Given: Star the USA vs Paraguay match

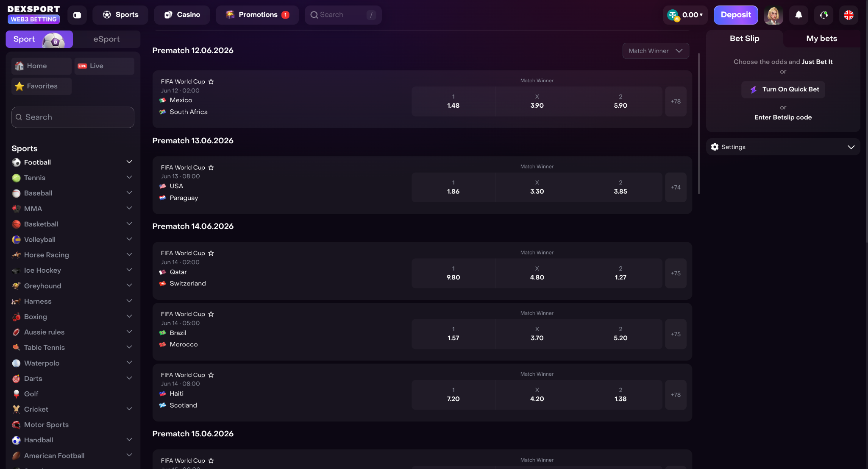Looking at the screenshot, I should click(x=211, y=167).
